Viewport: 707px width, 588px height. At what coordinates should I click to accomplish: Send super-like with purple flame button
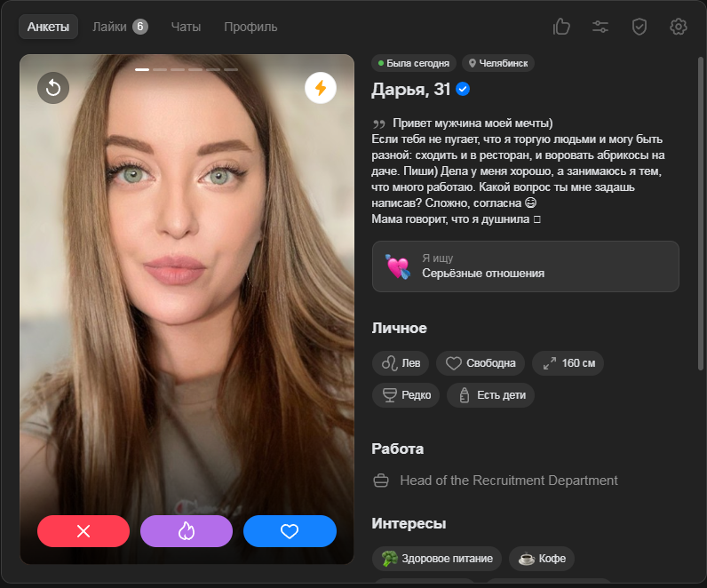[187, 531]
